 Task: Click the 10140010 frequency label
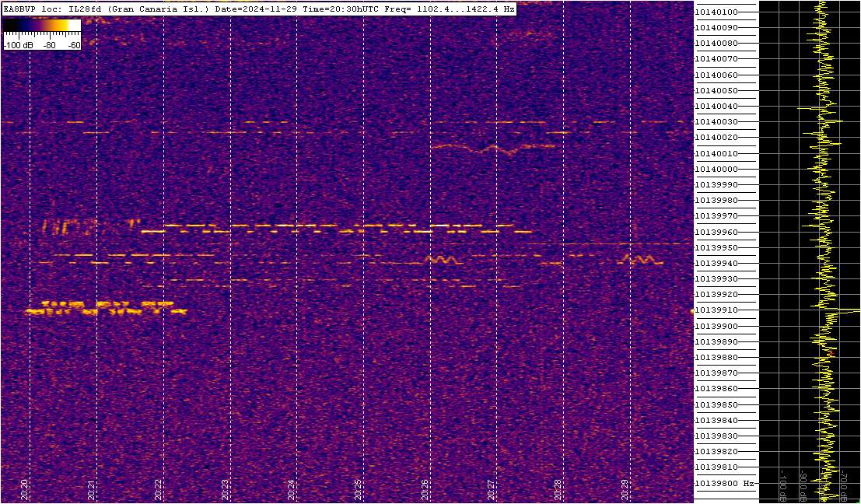coord(716,153)
